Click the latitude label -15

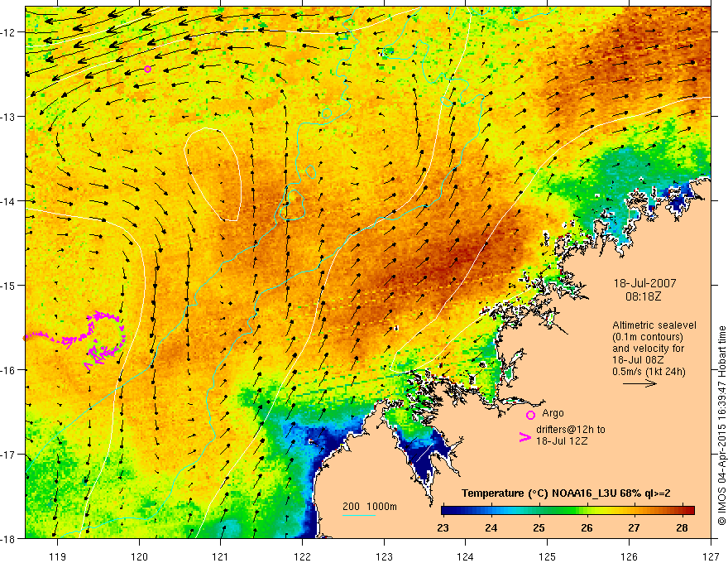(x=8, y=285)
